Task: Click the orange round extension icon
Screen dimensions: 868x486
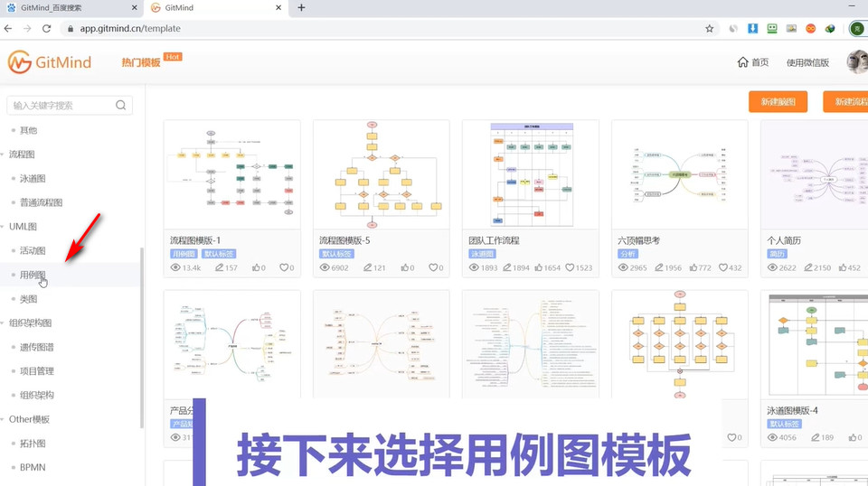Action: point(810,28)
